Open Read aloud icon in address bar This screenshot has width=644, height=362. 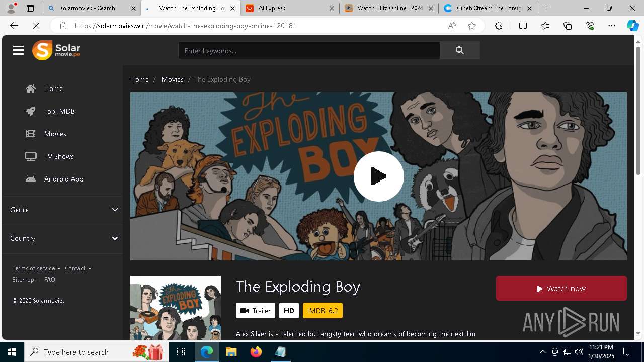(452, 26)
